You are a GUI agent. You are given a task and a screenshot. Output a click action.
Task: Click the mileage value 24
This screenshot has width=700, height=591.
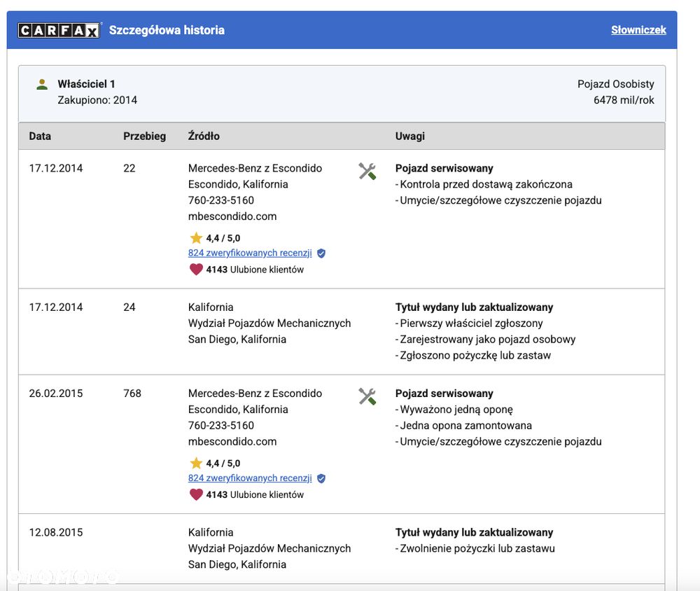pos(129,307)
